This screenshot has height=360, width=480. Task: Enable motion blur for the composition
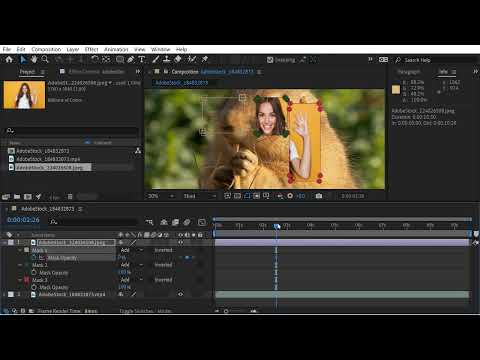(187, 222)
